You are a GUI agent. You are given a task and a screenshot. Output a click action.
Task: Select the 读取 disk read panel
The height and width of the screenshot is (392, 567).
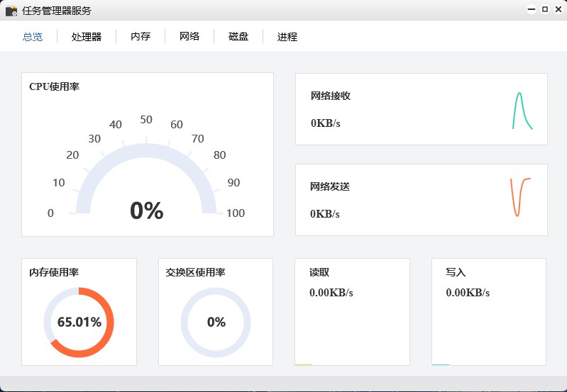pos(352,312)
